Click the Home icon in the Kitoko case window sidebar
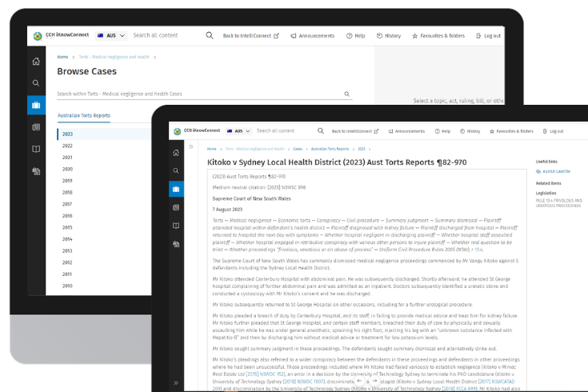 point(176,151)
